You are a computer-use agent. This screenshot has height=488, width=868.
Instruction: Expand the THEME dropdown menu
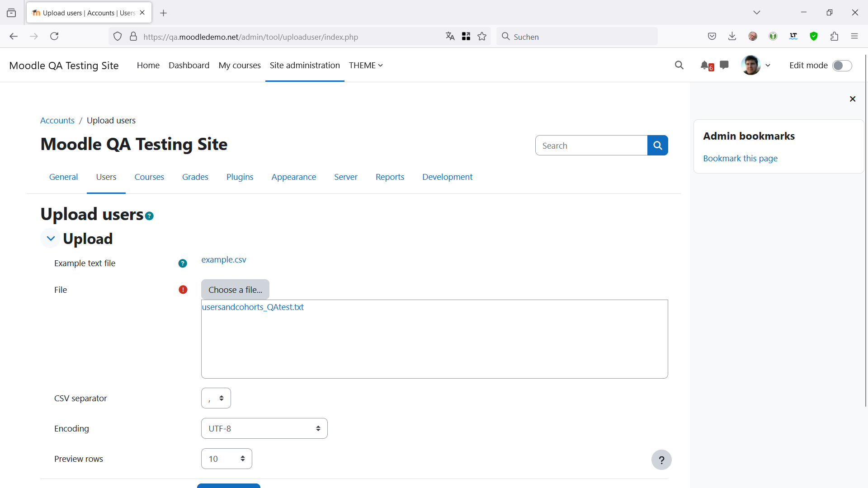[x=366, y=66]
